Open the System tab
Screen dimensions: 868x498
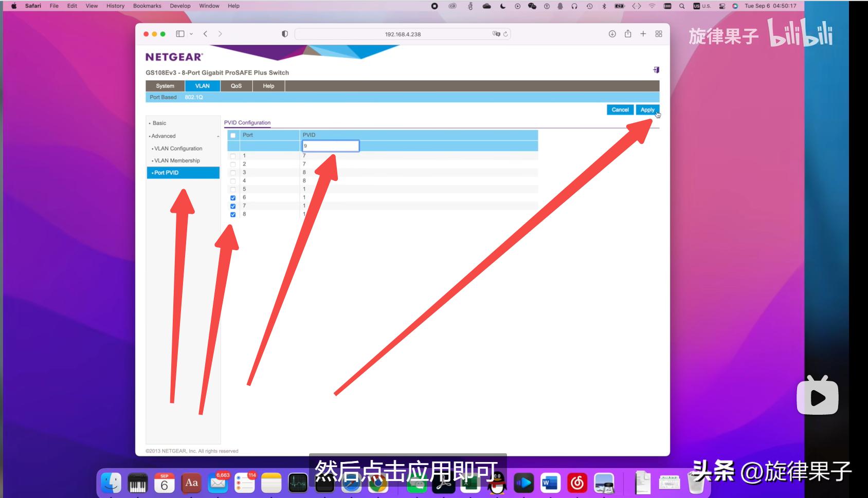click(x=165, y=86)
